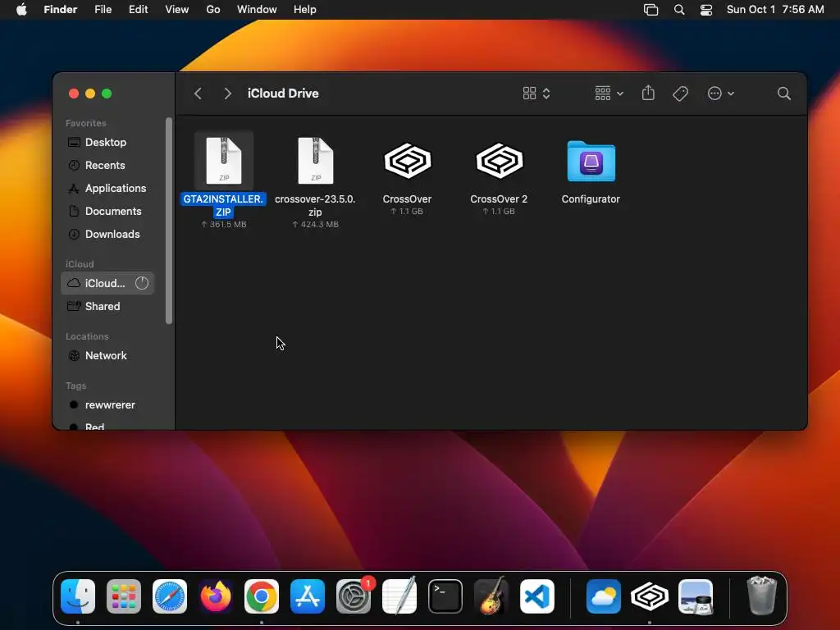Viewport: 840px width, 630px height.
Task: Open Preview from the Dock
Action: (x=696, y=596)
